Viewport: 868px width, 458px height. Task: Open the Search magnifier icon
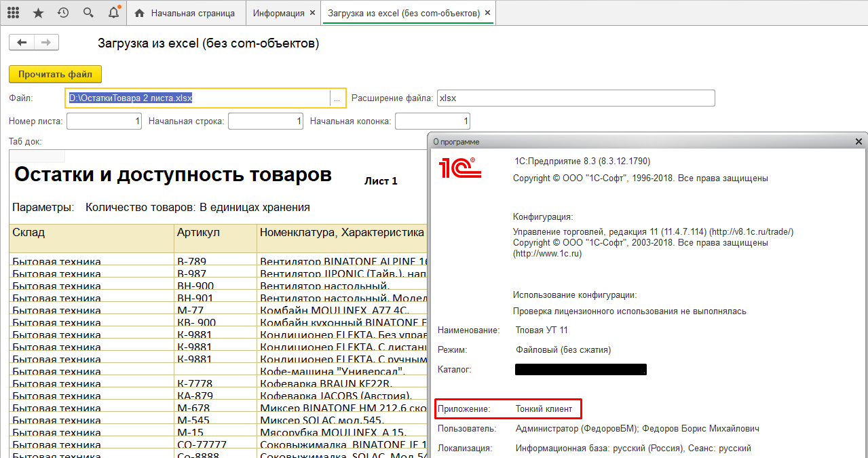tap(88, 13)
